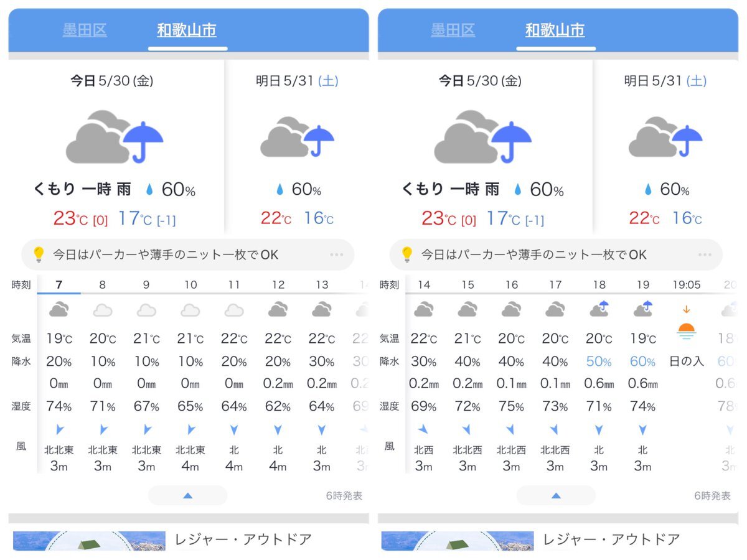Open レジャー・アウトドア link in left panel
This screenshot has width=747, height=560.
click(243, 539)
